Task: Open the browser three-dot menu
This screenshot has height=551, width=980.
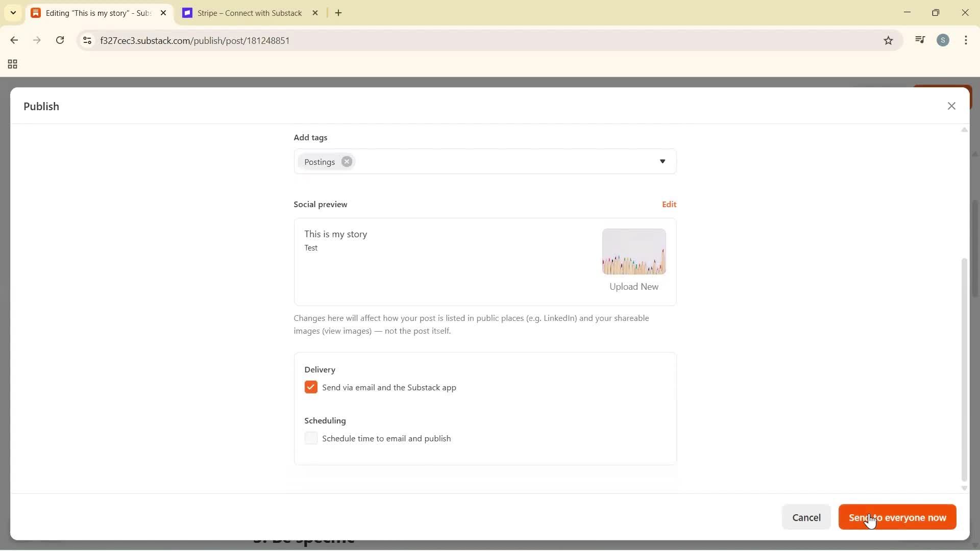Action: (x=966, y=40)
